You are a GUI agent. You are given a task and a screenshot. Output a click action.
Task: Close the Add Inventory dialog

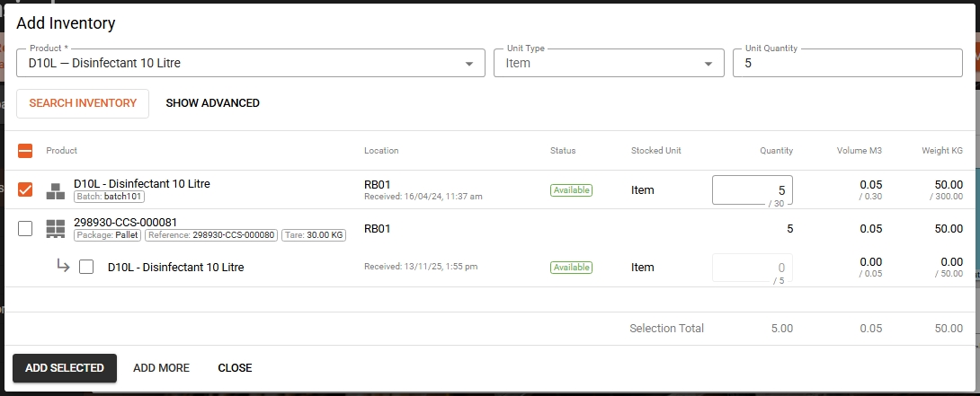235,368
